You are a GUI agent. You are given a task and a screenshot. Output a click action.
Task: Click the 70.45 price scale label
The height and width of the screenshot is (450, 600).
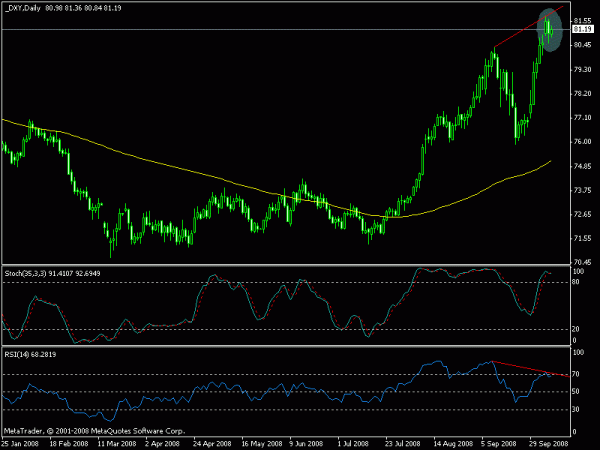[x=582, y=262]
